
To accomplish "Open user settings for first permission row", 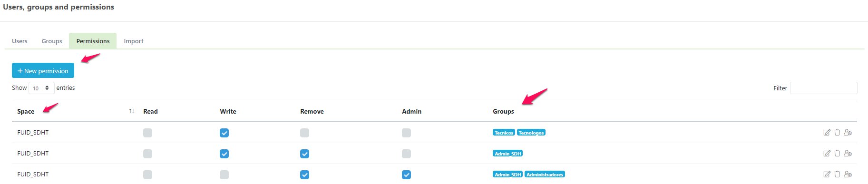I will [x=848, y=133].
